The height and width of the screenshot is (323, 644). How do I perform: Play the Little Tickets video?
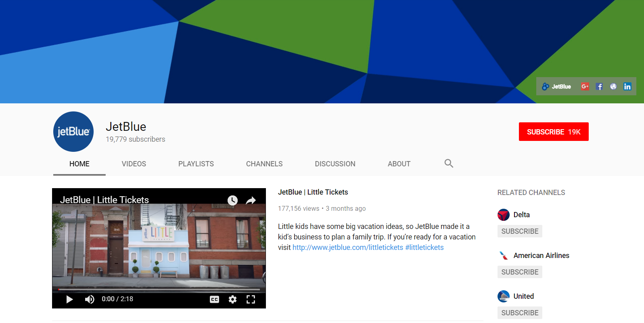pos(69,299)
